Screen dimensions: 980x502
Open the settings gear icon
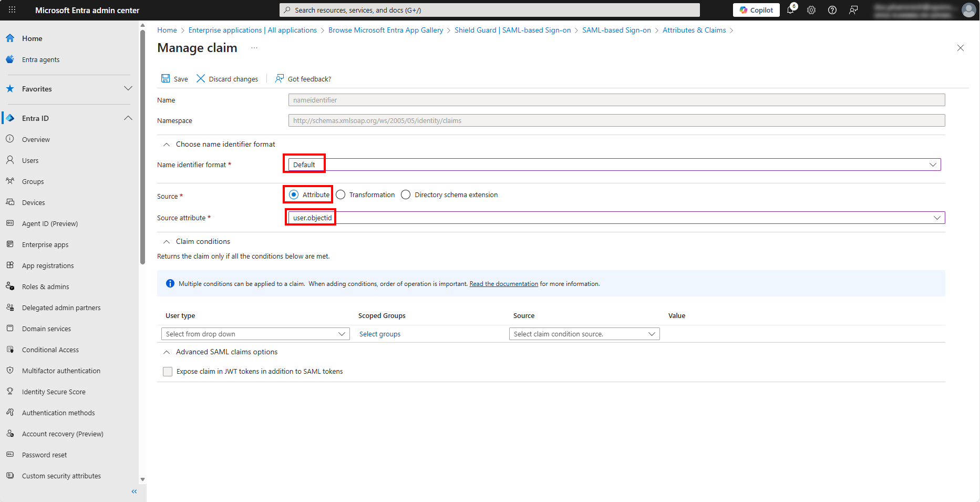click(x=811, y=10)
